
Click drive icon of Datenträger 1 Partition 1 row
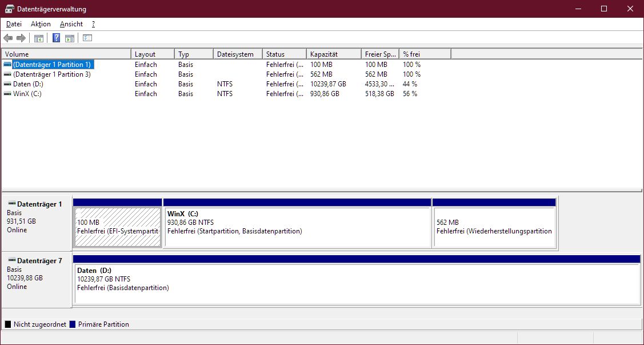pyautogui.click(x=7, y=65)
